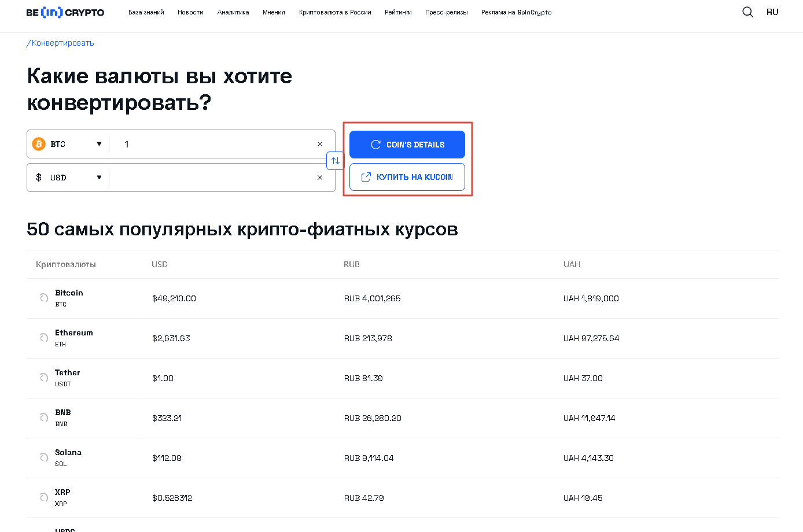Click the Криптовалюты column header
This screenshot has height=532, width=803.
point(66,264)
